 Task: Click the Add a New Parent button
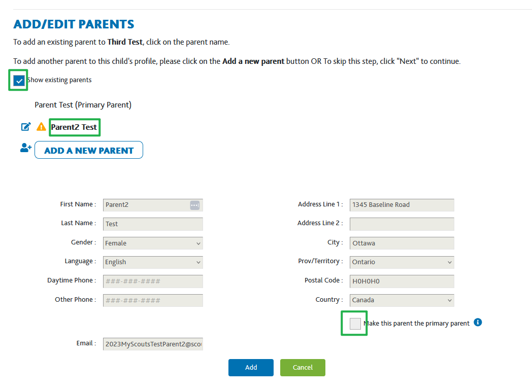coord(89,150)
